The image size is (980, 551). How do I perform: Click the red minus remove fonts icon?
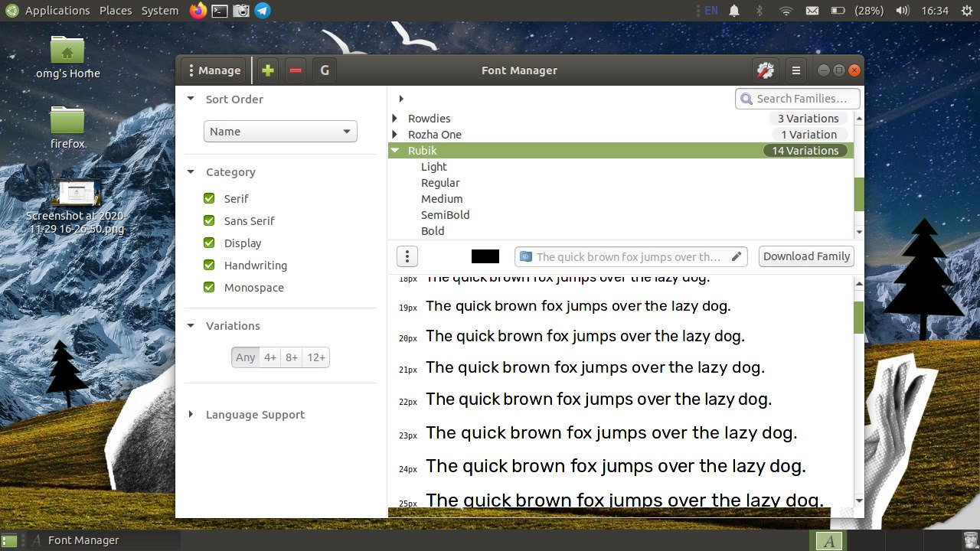click(296, 70)
